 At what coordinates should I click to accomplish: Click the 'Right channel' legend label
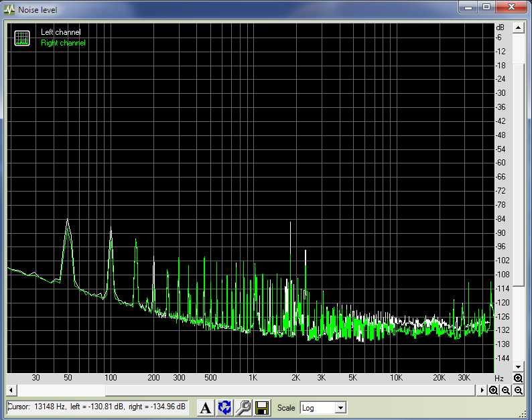pos(63,43)
